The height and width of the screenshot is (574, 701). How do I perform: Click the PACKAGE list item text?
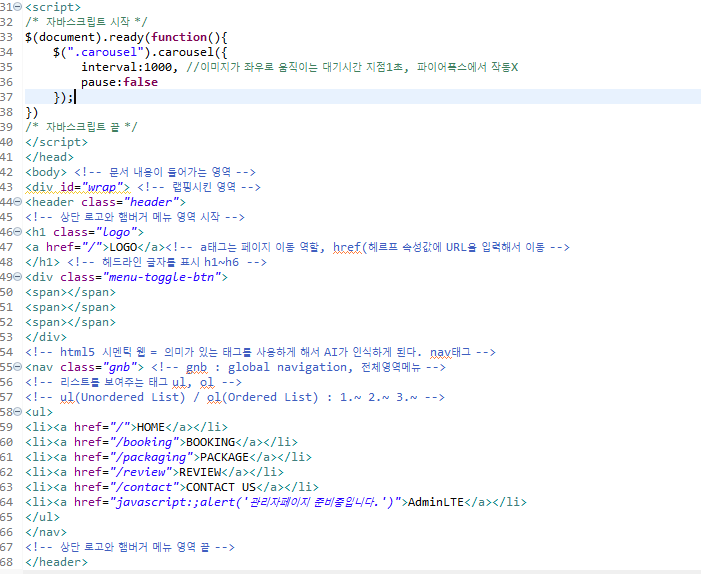[x=224, y=457]
